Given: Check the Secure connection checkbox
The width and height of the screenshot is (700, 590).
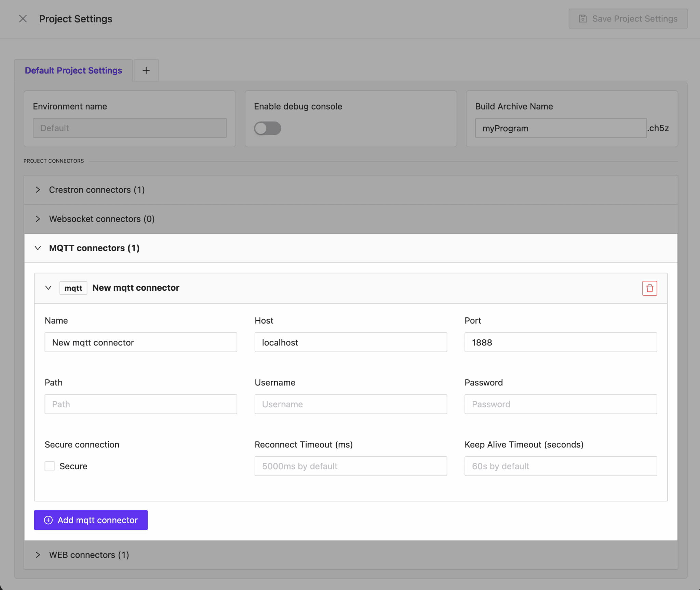Looking at the screenshot, I should point(50,466).
